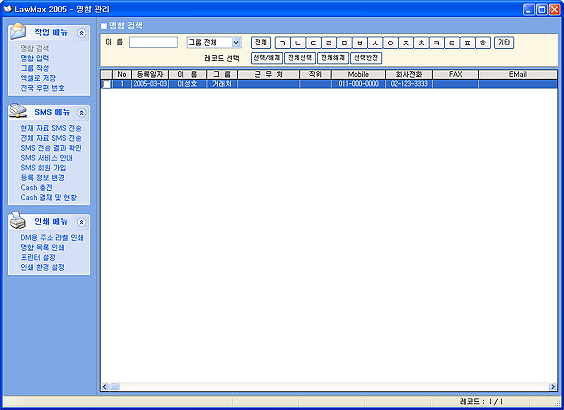The image size is (564, 410).
Task: Click the envelope icon beside 작업 메뉴
Action: (18, 31)
